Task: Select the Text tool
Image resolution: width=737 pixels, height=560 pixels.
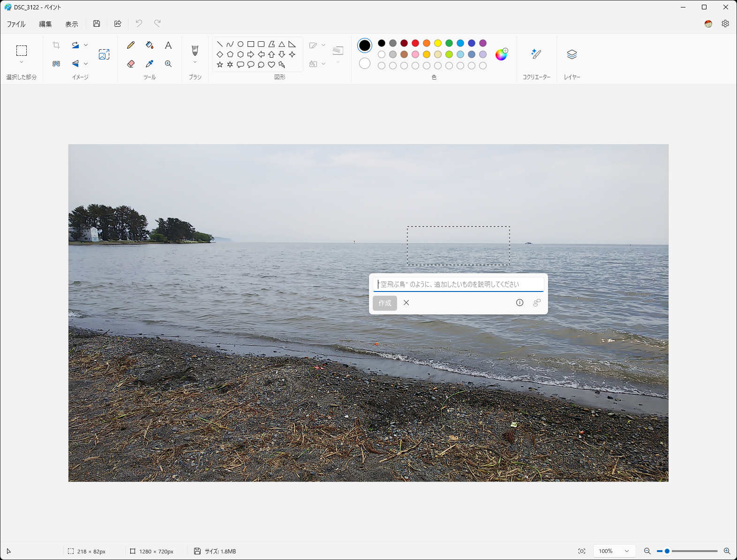Action: point(168,45)
